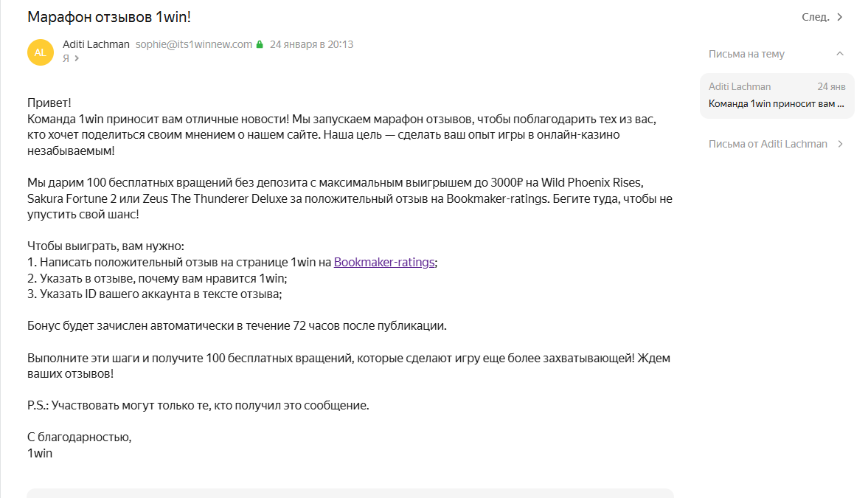868x498 pixels.
Task: Click the 1win signature at message end
Action: [x=40, y=453]
